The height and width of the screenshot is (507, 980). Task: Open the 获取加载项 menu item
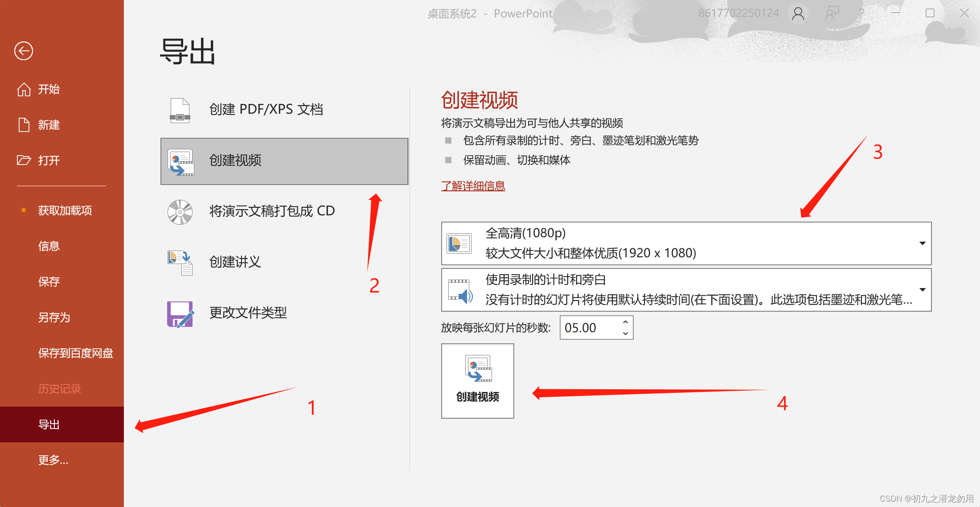click(x=62, y=210)
